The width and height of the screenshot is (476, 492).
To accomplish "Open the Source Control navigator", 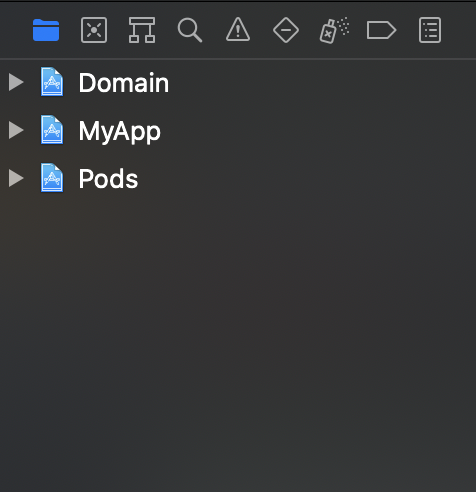I will click(94, 30).
